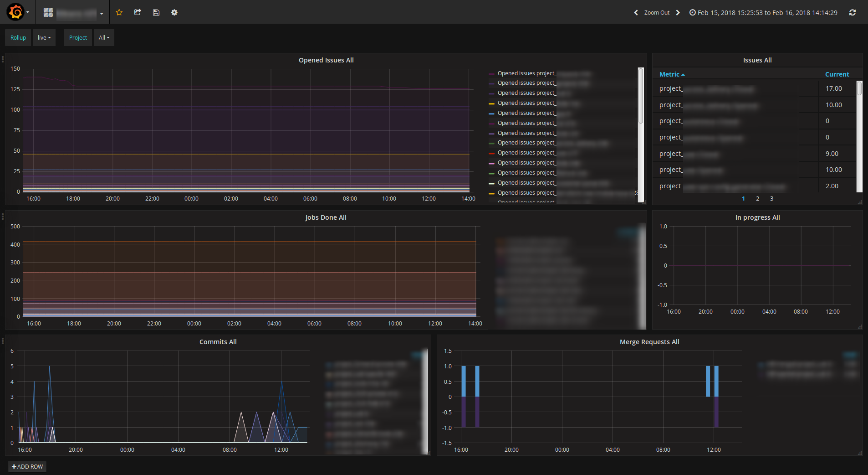Viewport: 868px width, 475px height.
Task: Click the resize handle of In progress All panel
Action: click(x=860, y=327)
